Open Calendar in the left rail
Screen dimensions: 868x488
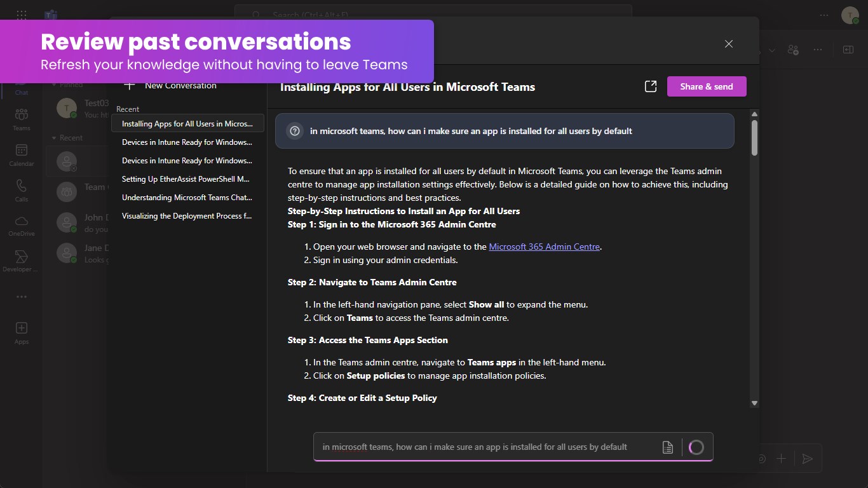click(x=22, y=154)
